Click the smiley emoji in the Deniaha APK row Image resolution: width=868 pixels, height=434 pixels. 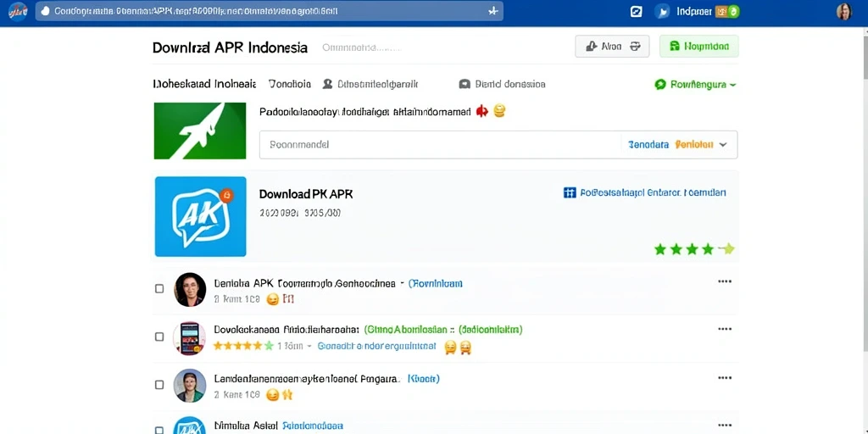coord(272,299)
